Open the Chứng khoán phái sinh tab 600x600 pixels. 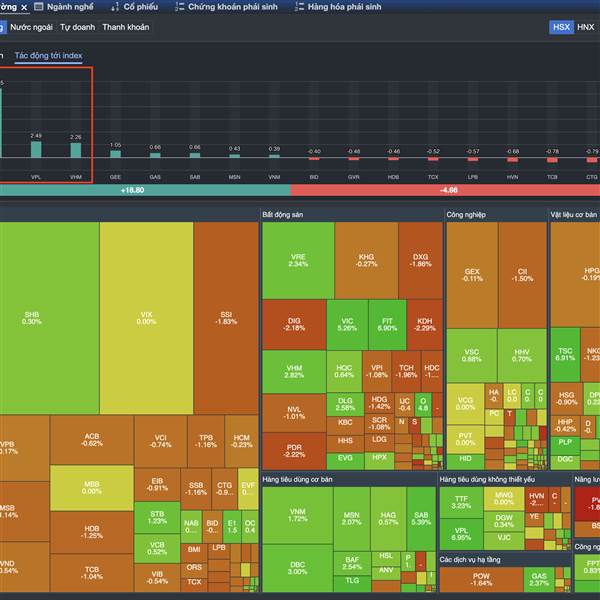[227, 7]
